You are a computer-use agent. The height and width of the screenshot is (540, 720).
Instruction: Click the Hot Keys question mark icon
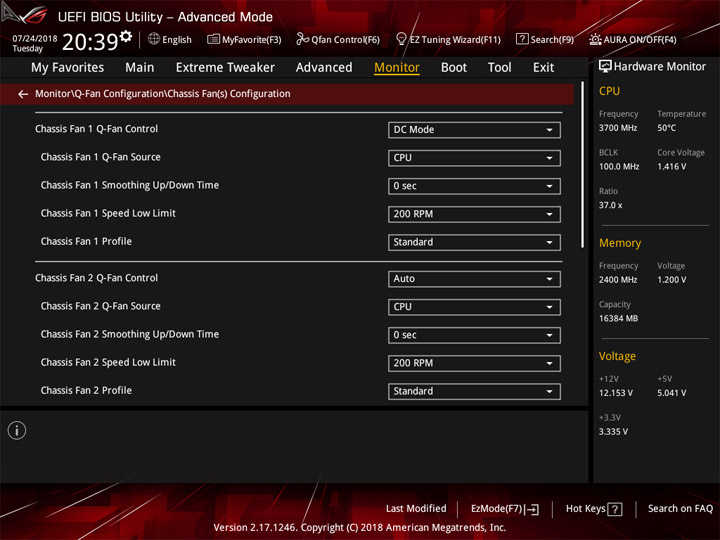pos(615,509)
